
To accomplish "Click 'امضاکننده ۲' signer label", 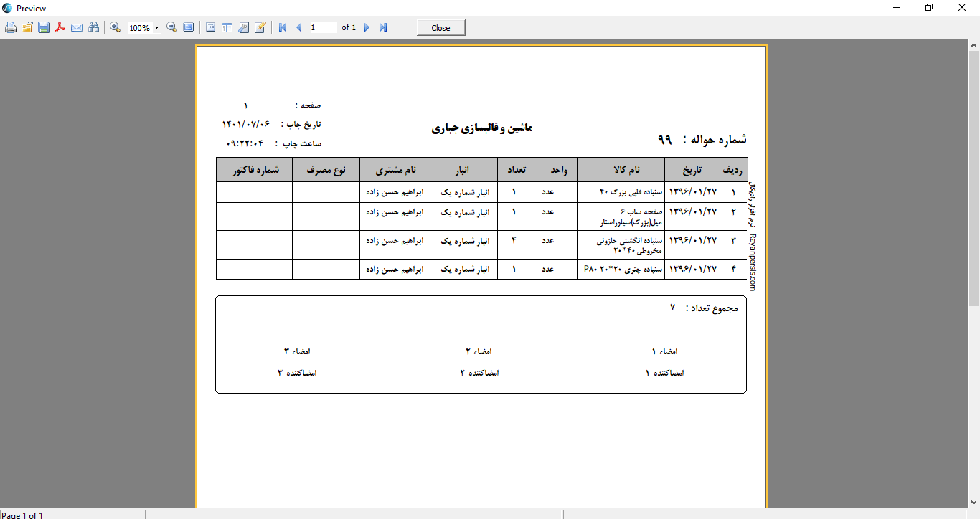I will tap(479, 373).
